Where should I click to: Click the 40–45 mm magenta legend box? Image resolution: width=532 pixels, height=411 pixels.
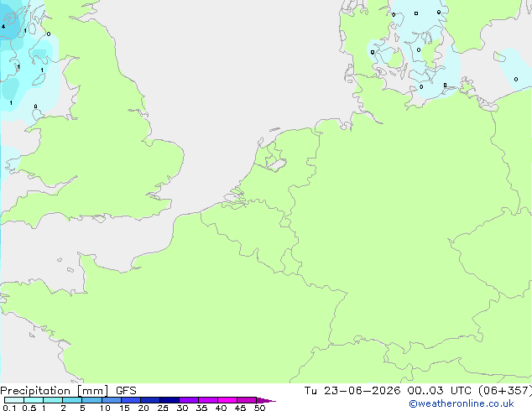(227, 400)
